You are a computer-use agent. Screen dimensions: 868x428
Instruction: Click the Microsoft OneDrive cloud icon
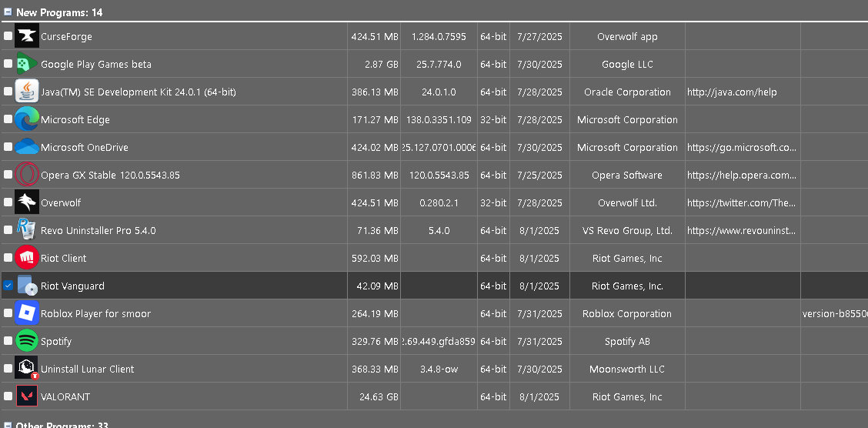tap(27, 147)
